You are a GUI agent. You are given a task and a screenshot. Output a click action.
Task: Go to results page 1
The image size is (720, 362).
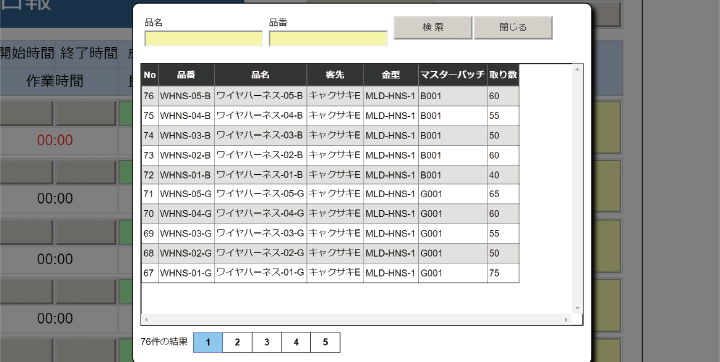click(208, 342)
